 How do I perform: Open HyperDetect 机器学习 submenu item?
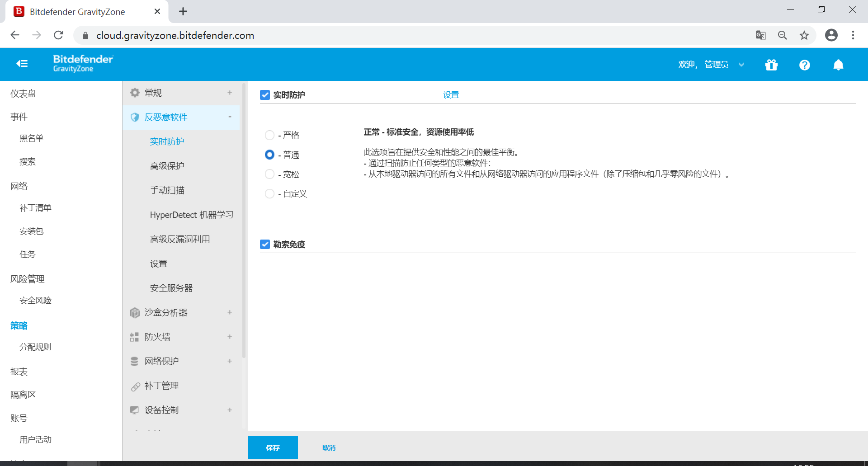(x=192, y=215)
